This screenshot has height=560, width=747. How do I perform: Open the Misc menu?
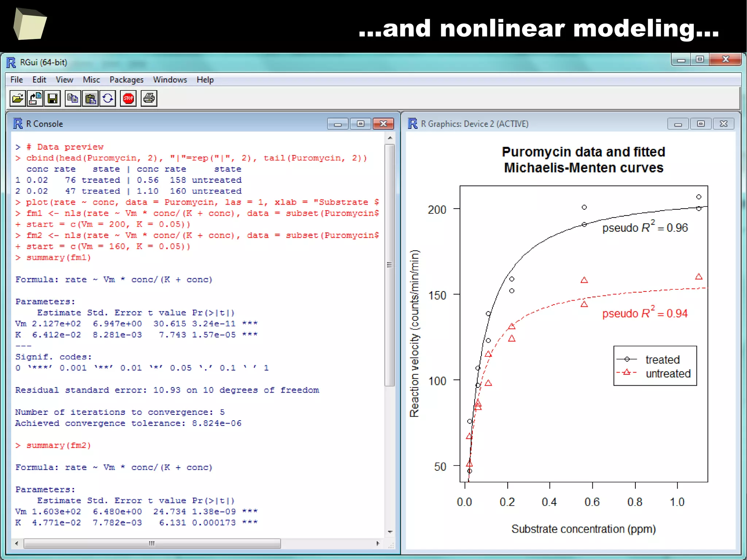91,80
